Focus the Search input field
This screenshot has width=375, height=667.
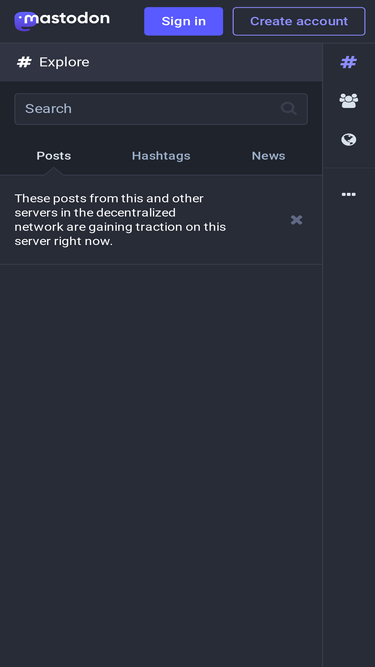[x=161, y=109]
